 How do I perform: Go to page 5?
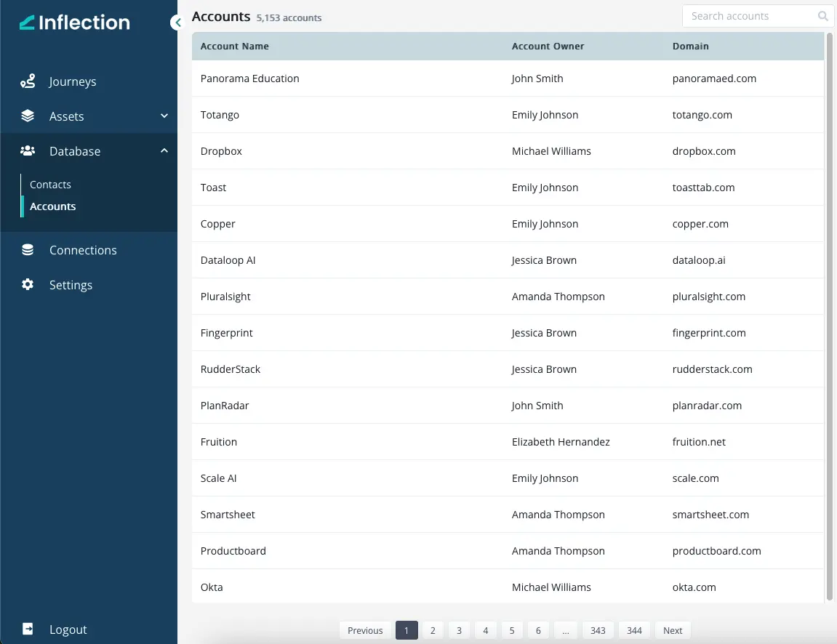point(512,631)
